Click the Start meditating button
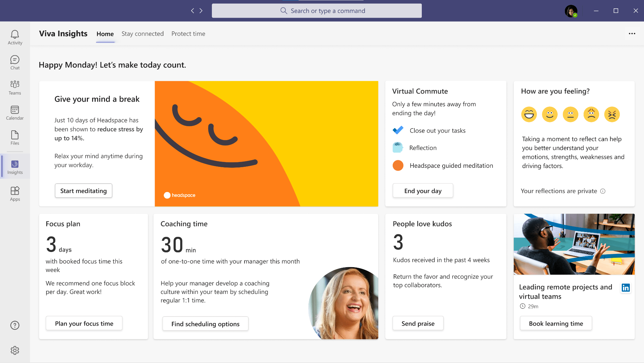 click(x=83, y=191)
